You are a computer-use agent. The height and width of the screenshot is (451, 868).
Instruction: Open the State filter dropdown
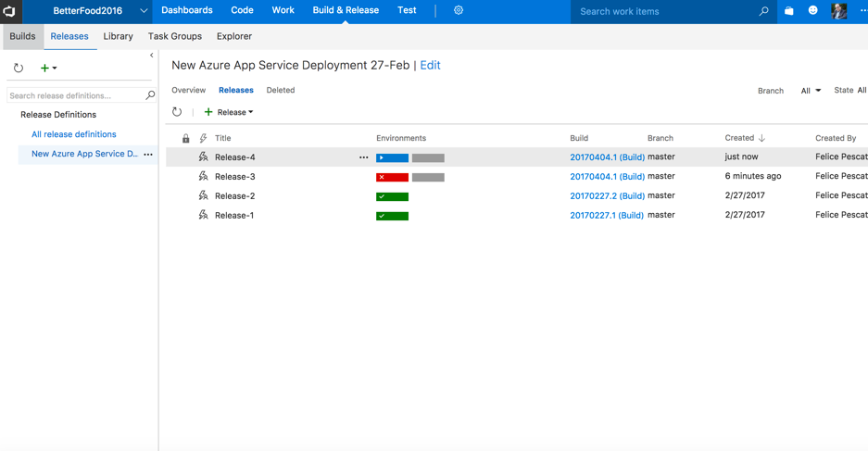862,90
